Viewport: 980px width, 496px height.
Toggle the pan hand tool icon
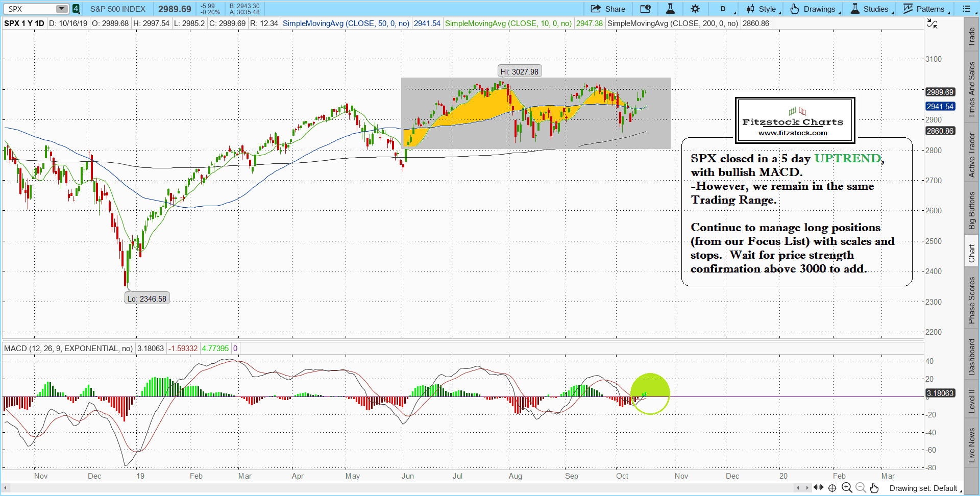[874, 488]
